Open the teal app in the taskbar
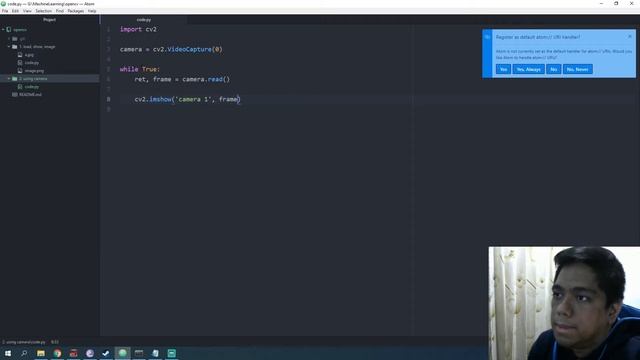640x360 pixels. [171, 353]
